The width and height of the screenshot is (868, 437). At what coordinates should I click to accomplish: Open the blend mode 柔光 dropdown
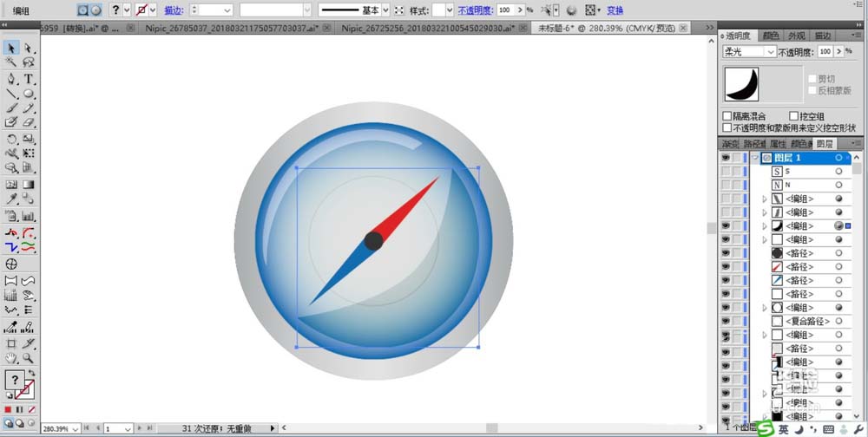pyautogui.click(x=750, y=51)
